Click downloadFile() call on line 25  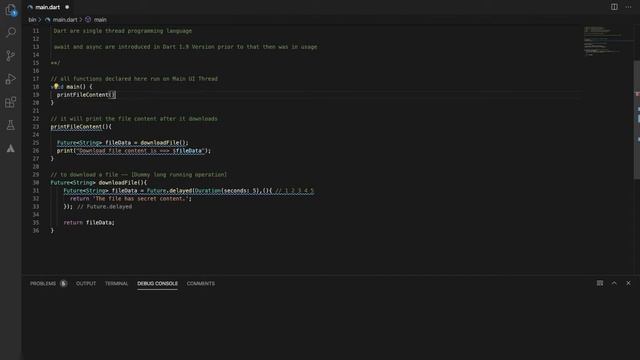(x=164, y=142)
